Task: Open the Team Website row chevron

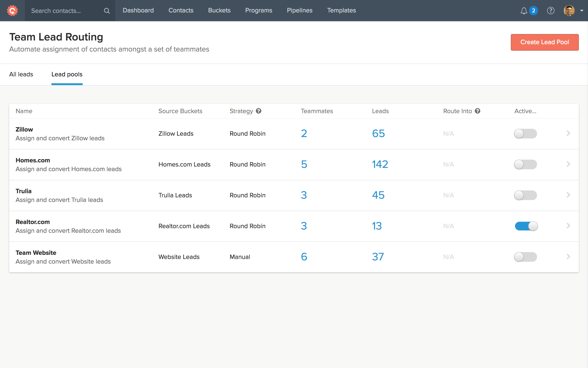Action: pos(568,256)
